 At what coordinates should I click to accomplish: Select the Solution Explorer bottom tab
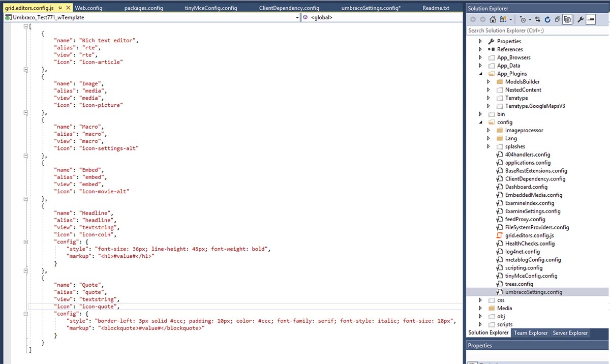pyautogui.click(x=488, y=332)
